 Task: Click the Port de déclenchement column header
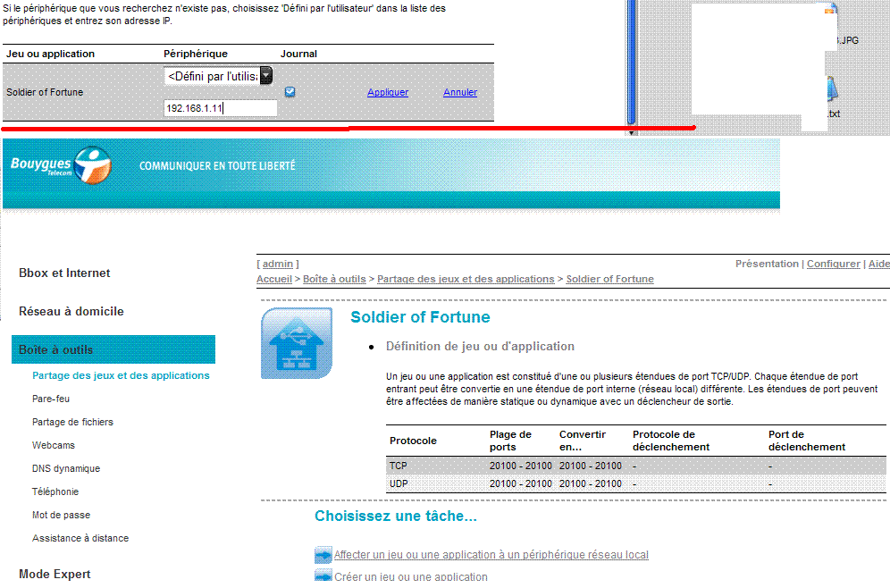tap(807, 441)
